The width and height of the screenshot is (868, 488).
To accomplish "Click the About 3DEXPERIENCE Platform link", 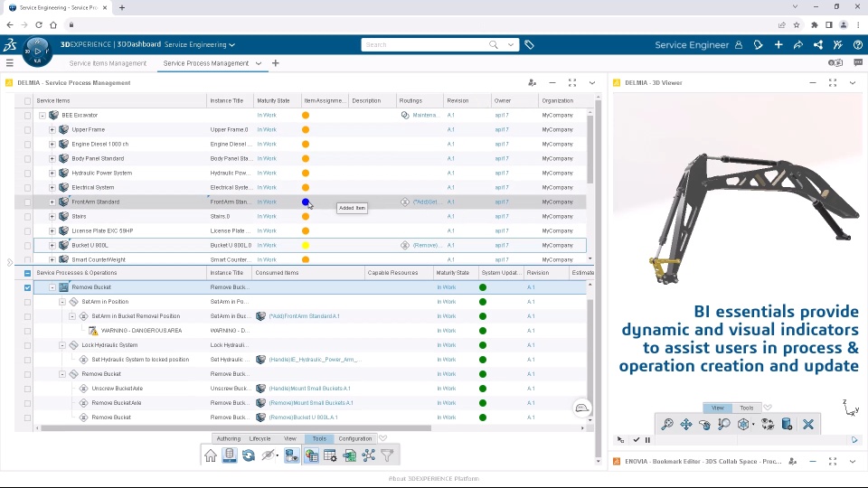I will point(434,479).
